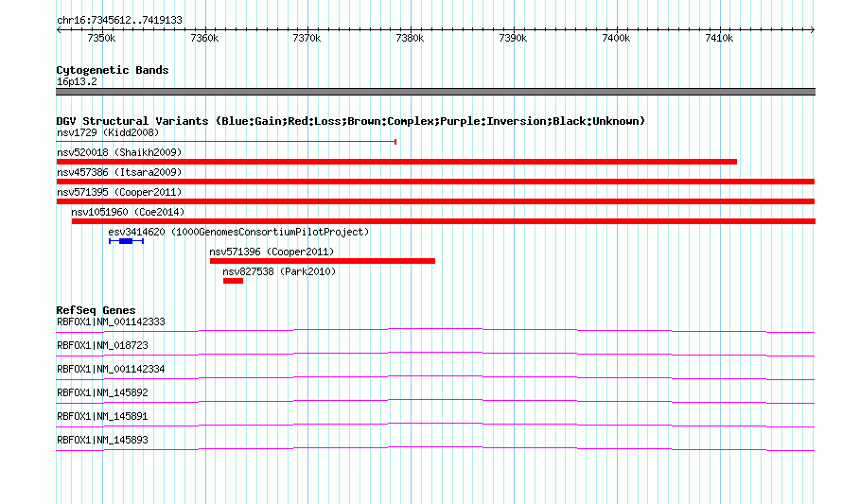
Task: Click the DGV Structural Variants track title
Action: coord(351,121)
